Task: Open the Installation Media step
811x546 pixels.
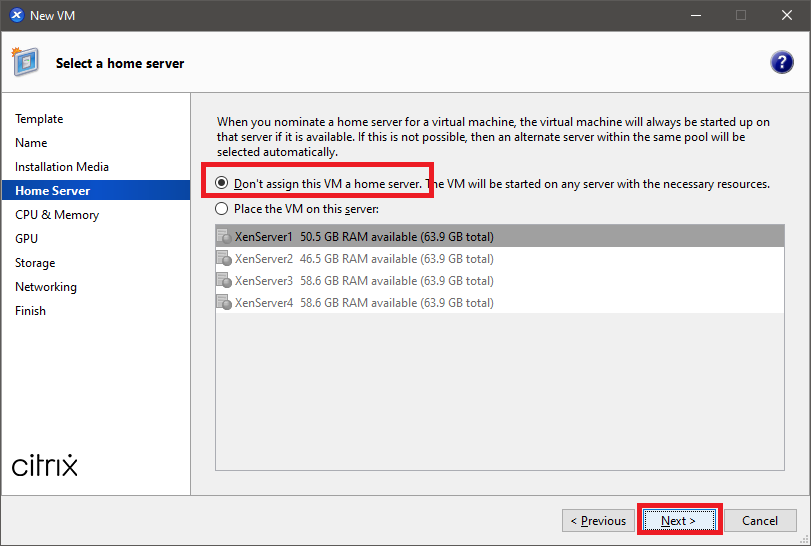Action: coord(62,167)
